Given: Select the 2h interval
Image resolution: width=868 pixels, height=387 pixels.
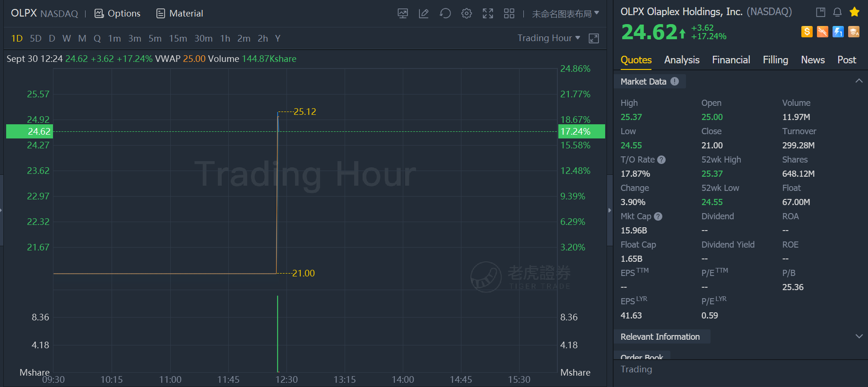Looking at the screenshot, I should click(x=263, y=38).
